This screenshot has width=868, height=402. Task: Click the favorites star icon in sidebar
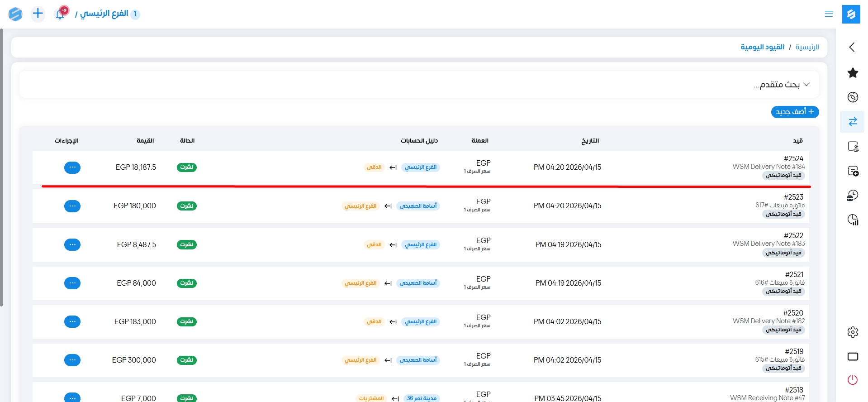853,73
